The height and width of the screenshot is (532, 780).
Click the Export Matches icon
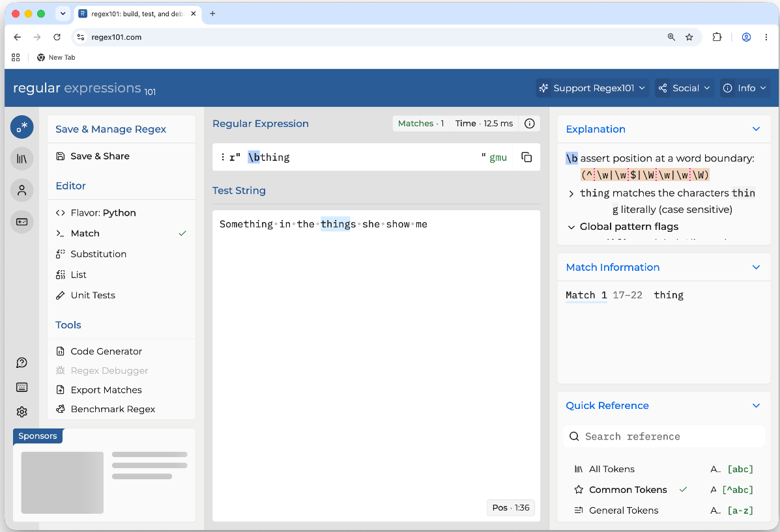(60, 390)
